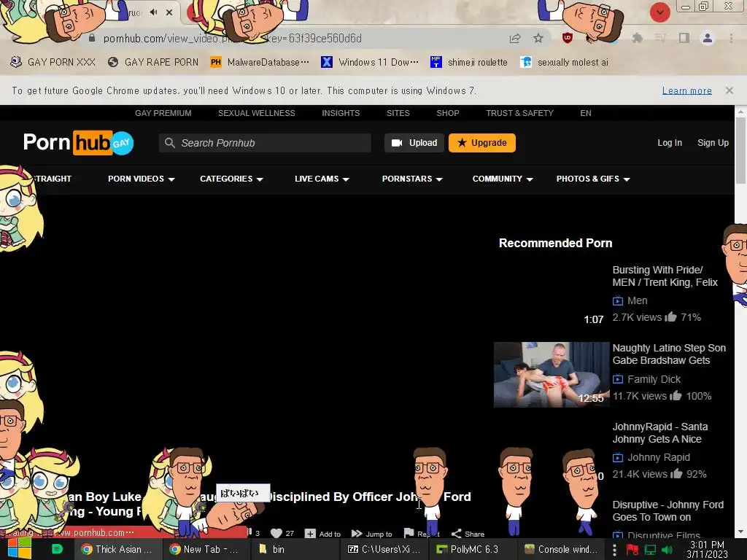The image size is (747, 560).
Task: Click the site logo in the header
Action: point(79,142)
